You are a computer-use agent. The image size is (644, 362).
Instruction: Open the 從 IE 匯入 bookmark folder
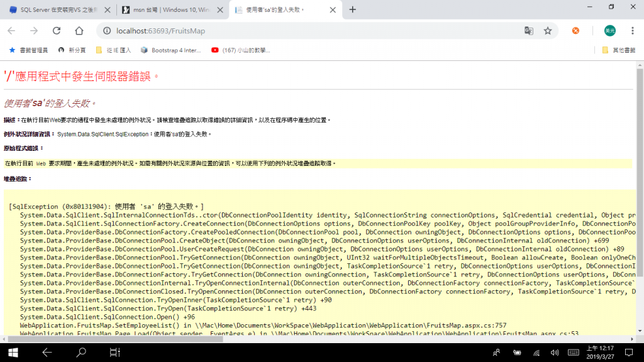pyautogui.click(x=113, y=50)
